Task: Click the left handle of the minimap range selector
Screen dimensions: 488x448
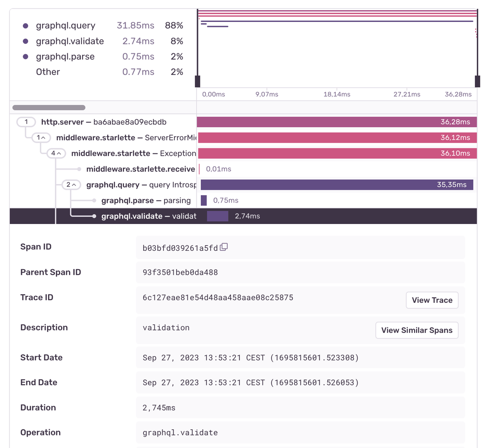Action: [198, 81]
